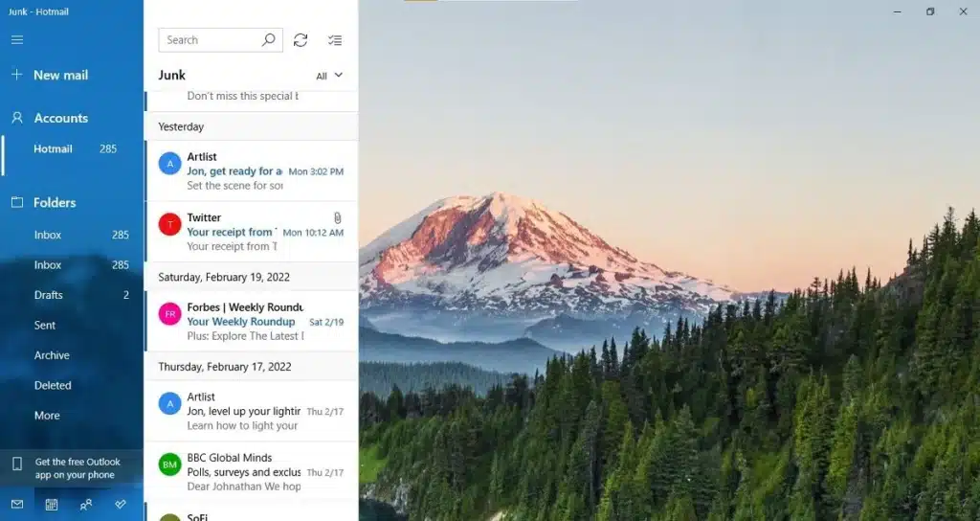Open the People contacts icon
The height and width of the screenshot is (521, 980).
pyautogui.click(x=86, y=504)
